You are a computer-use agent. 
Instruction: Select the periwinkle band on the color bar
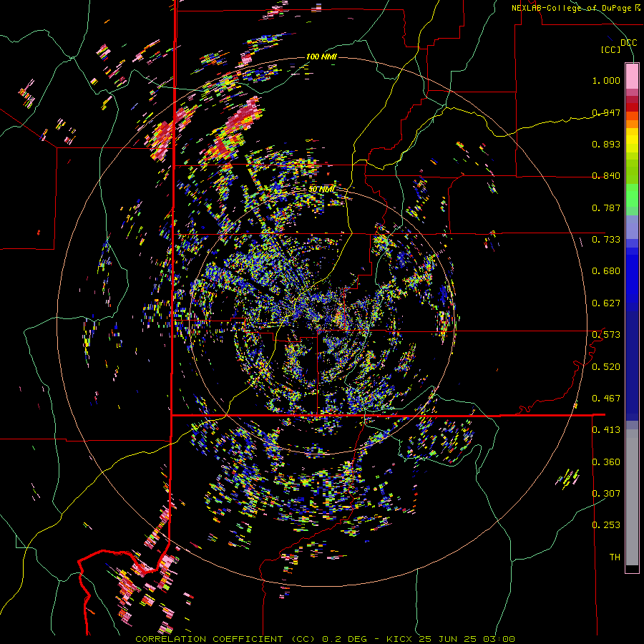click(632, 227)
